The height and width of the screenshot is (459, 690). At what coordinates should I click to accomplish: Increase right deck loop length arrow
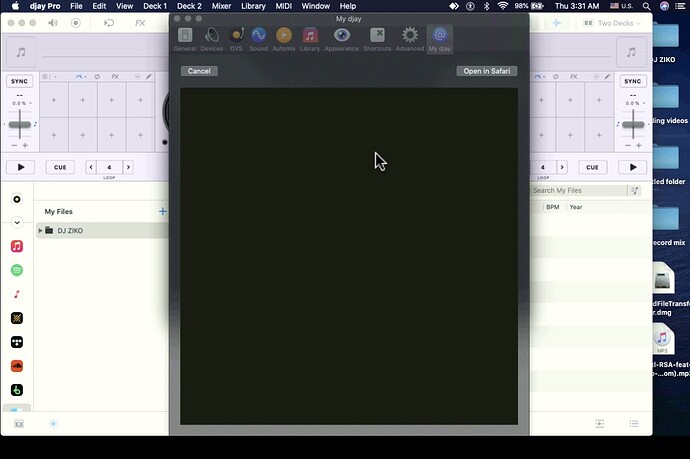pos(562,167)
